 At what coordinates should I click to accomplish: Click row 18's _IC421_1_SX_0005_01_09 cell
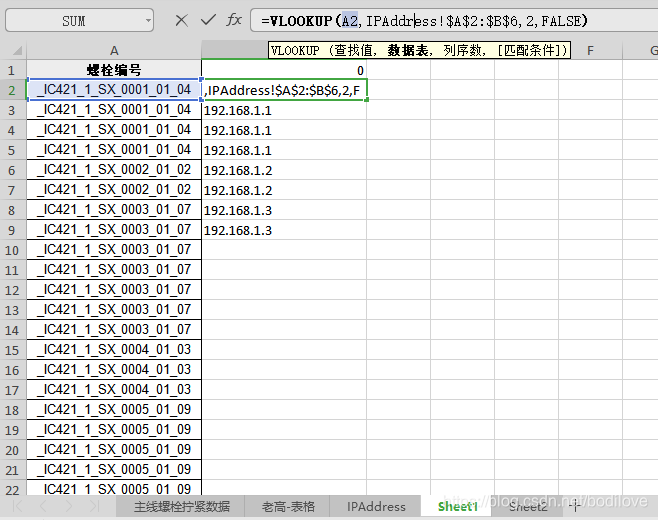click(114, 410)
